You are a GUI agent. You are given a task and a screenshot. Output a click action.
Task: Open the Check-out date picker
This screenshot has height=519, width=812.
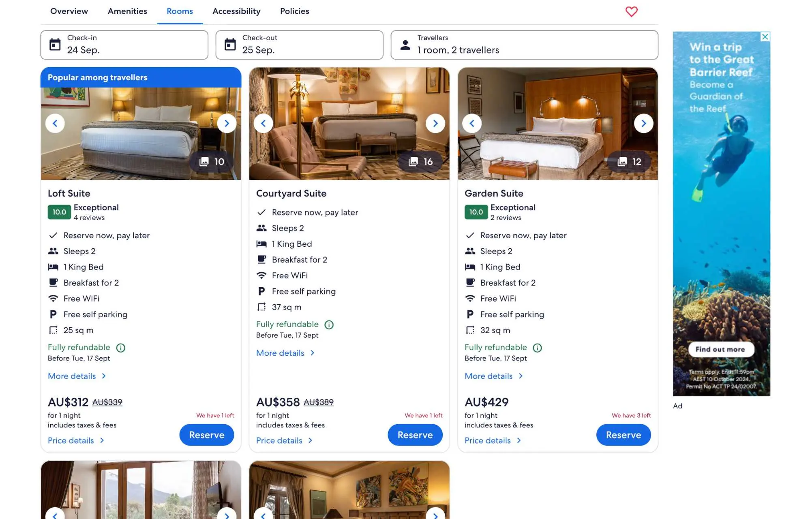pos(300,45)
